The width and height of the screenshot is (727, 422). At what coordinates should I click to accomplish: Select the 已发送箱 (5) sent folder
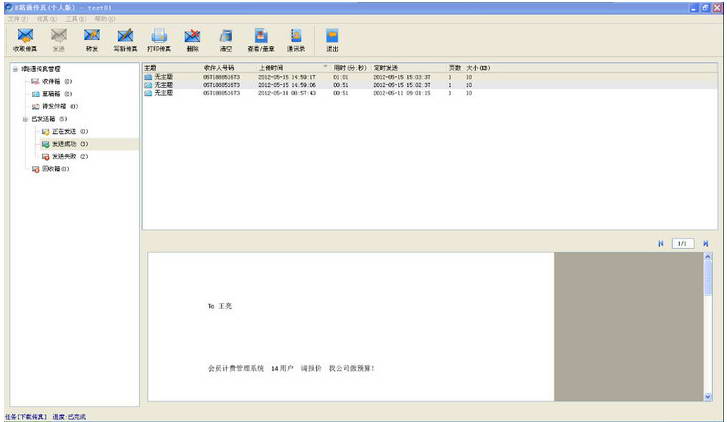[x=49, y=119]
